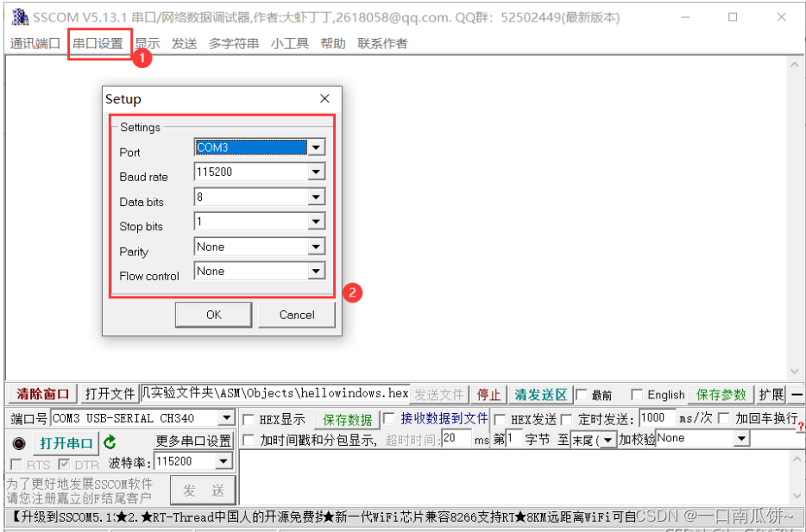Expand the Flow control dropdown
806x532 pixels.
click(x=317, y=271)
